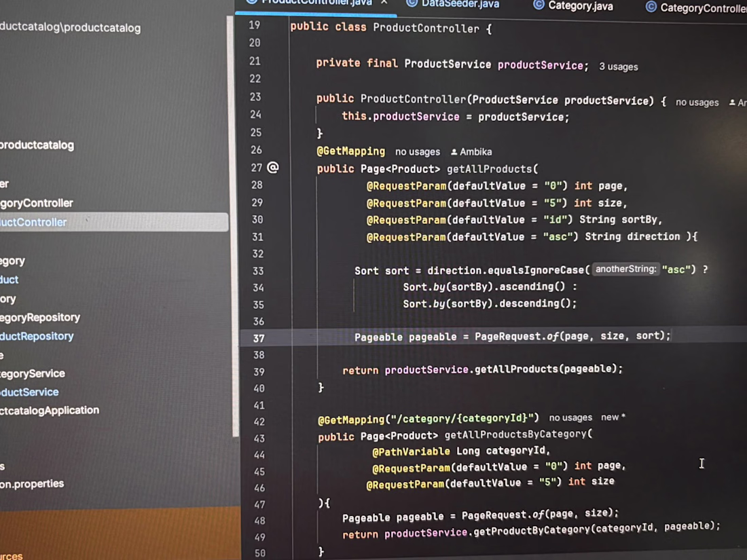Click the 'anotherString:' parameter hint

[x=625, y=269]
